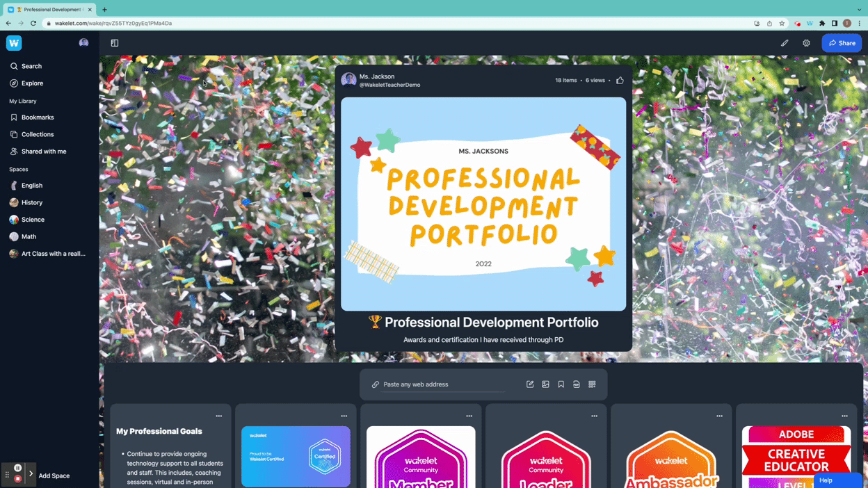Like the collection with thumbs-up icon
This screenshot has width=868, height=488.
[x=620, y=81]
